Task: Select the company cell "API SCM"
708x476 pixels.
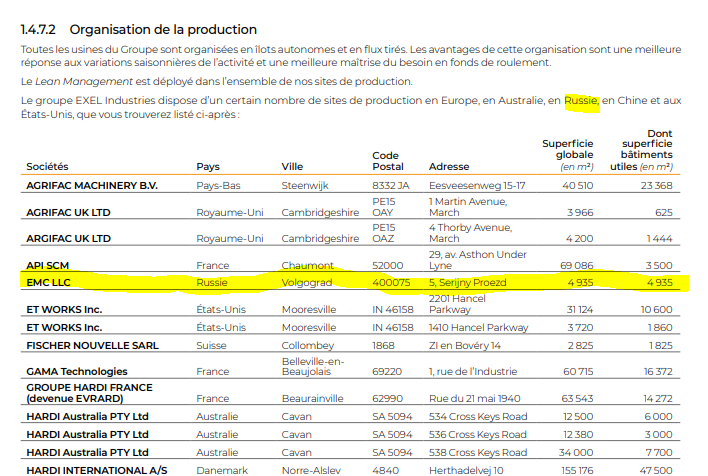Action: [47, 266]
